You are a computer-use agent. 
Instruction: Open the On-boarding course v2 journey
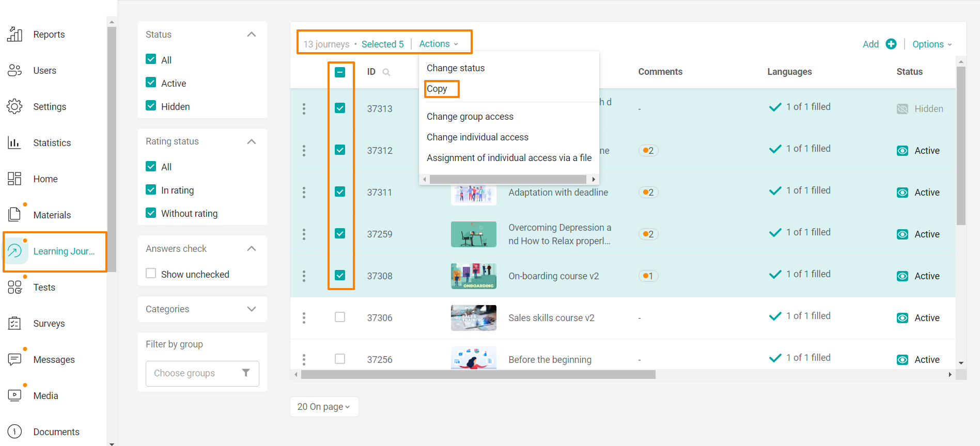(x=553, y=276)
